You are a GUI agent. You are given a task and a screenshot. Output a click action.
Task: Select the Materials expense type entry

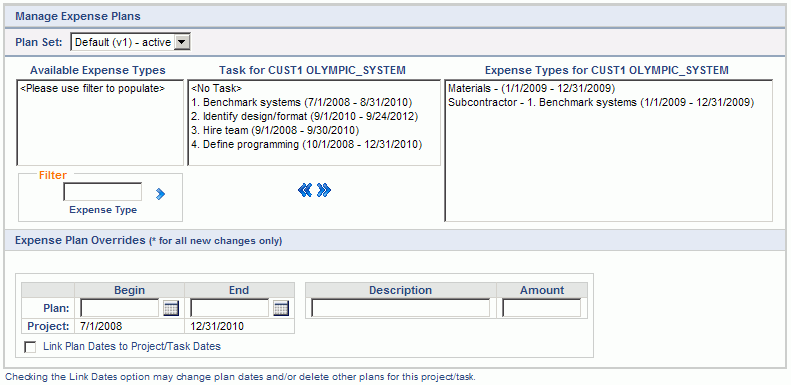click(x=531, y=88)
